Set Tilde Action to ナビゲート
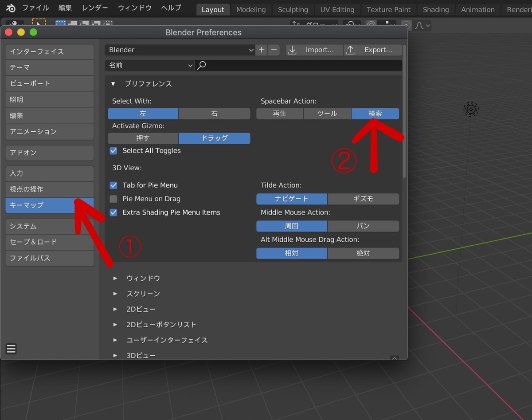Viewport: 532px width, 420px height. pyautogui.click(x=292, y=199)
